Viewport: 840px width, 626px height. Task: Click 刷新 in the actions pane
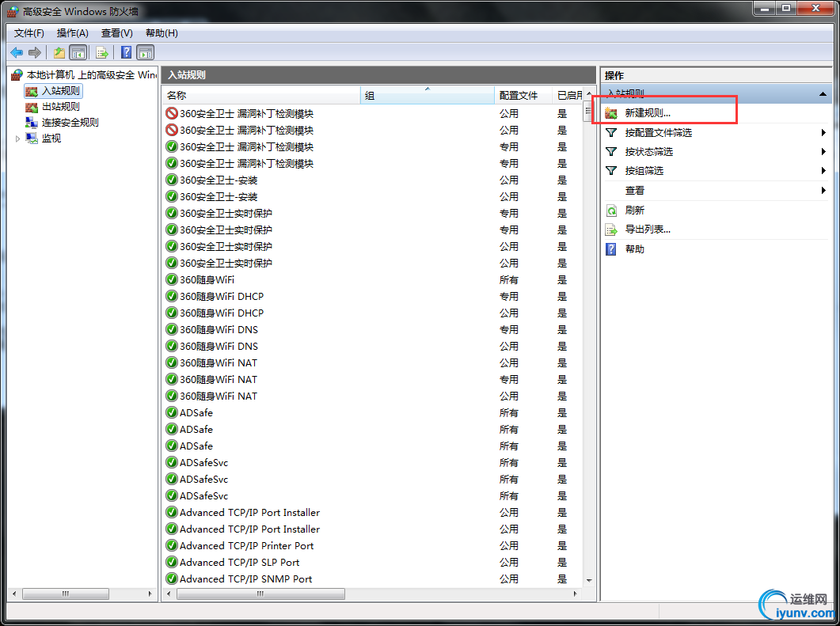click(635, 211)
